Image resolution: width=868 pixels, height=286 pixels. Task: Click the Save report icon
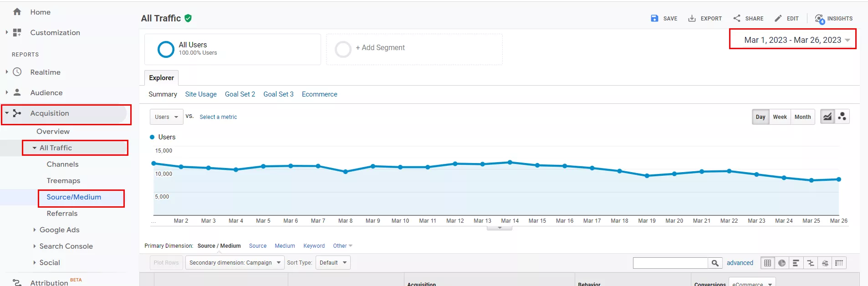pos(654,18)
